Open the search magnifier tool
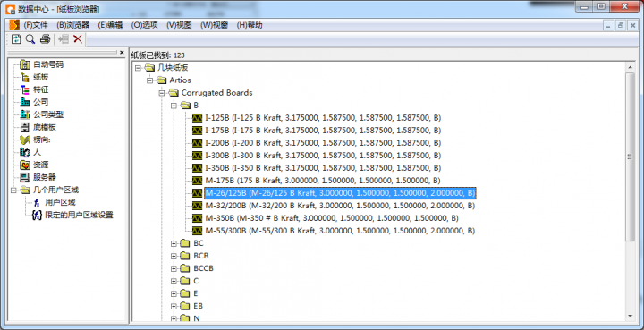644x330 pixels. 30,39
